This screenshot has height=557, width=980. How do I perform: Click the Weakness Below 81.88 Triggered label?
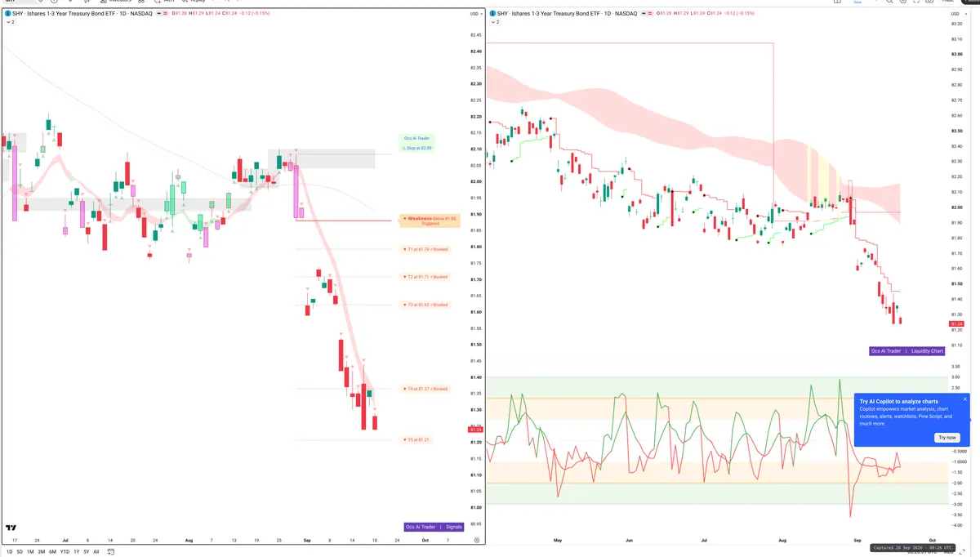[x=430, y=221]
